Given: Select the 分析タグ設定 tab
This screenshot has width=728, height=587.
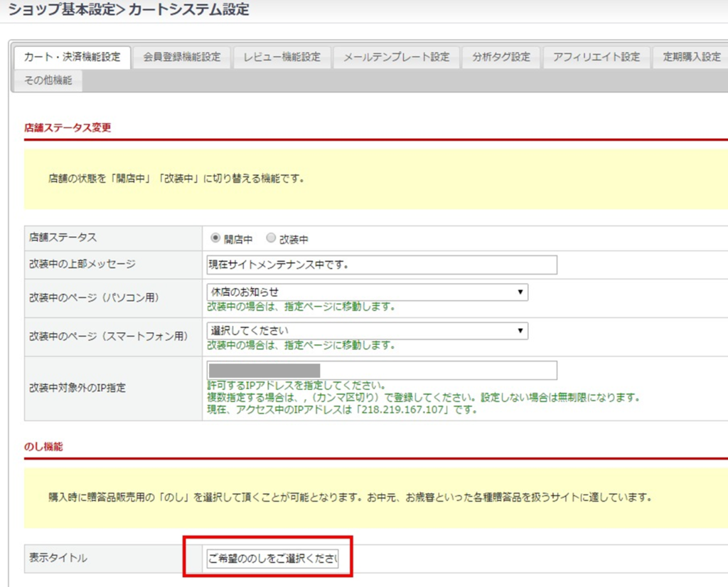Looking at the screenshot, I should tap(500, 58).
